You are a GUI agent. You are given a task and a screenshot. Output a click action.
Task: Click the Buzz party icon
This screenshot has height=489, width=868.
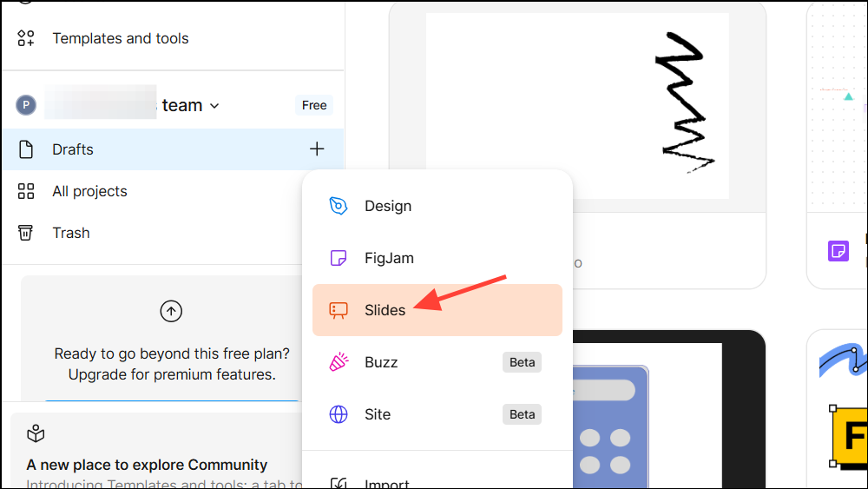[x=339, y=362]
